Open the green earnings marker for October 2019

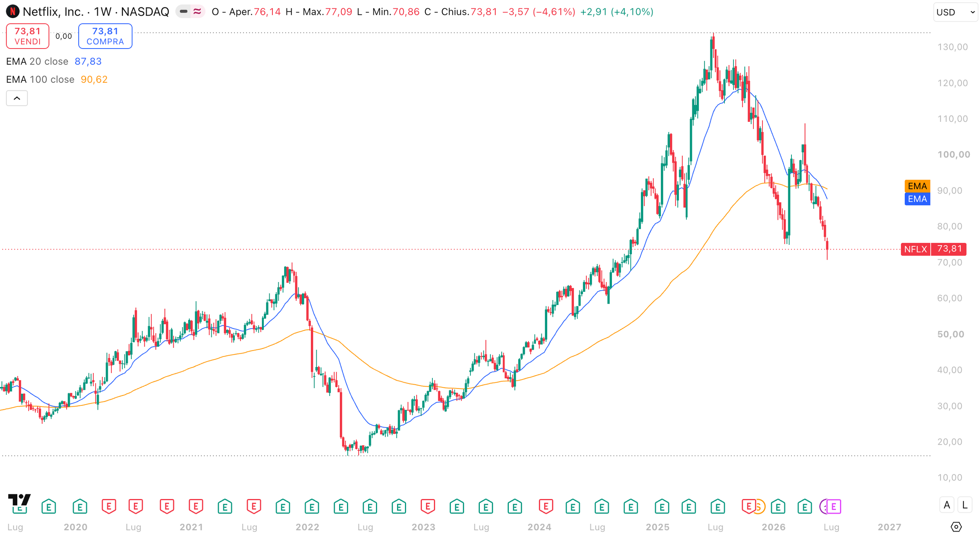tap(49, 506)
